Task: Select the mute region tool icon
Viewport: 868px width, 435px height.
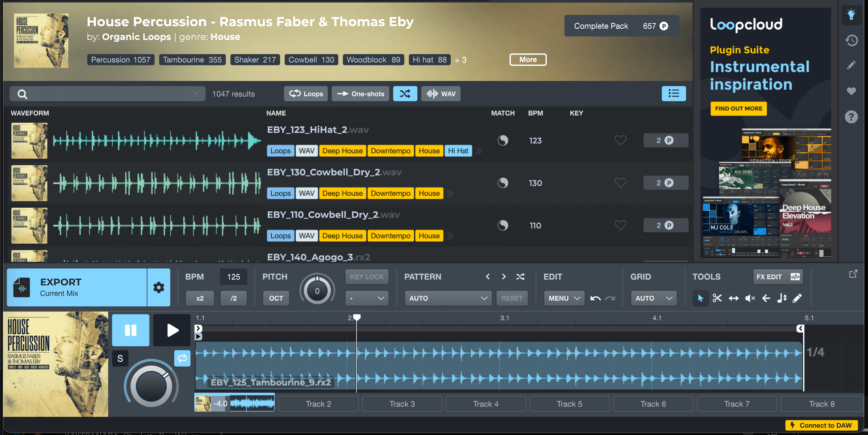Action: 750,298
